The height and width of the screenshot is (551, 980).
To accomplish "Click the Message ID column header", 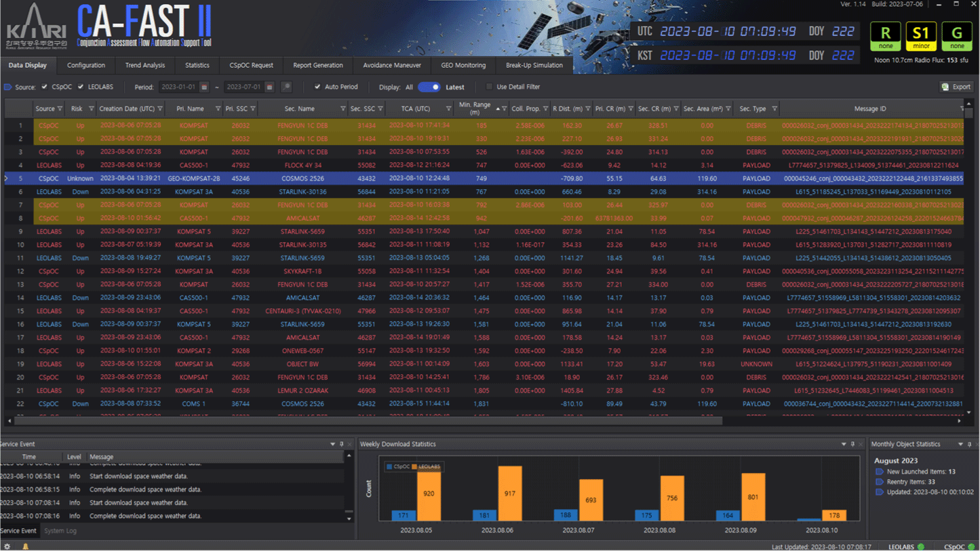I will click(870, 108).
